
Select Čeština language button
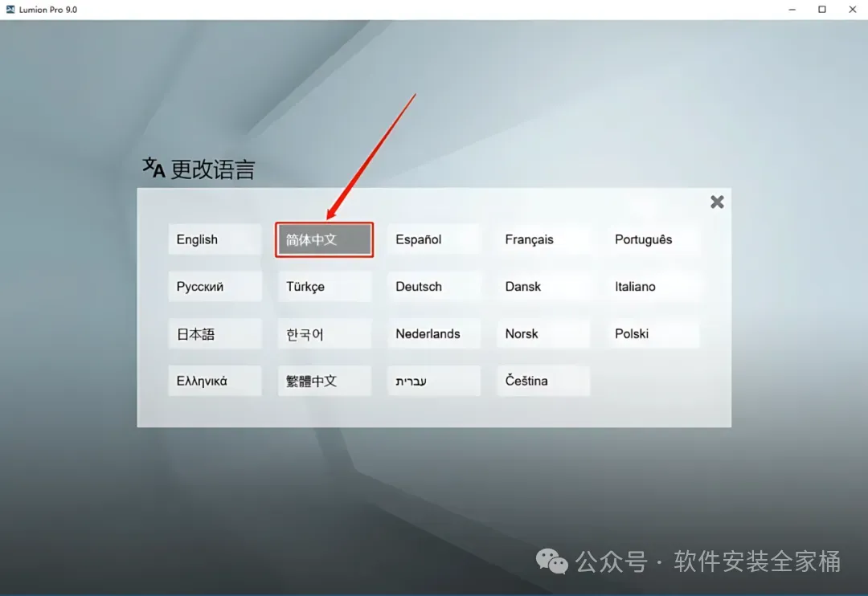pyautogui.click(x=543, y=381)
